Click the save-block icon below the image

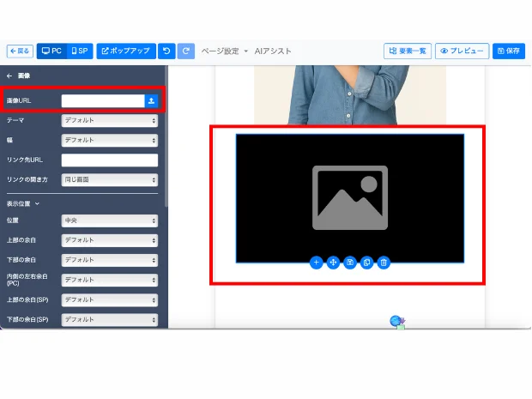pos(350,263)
